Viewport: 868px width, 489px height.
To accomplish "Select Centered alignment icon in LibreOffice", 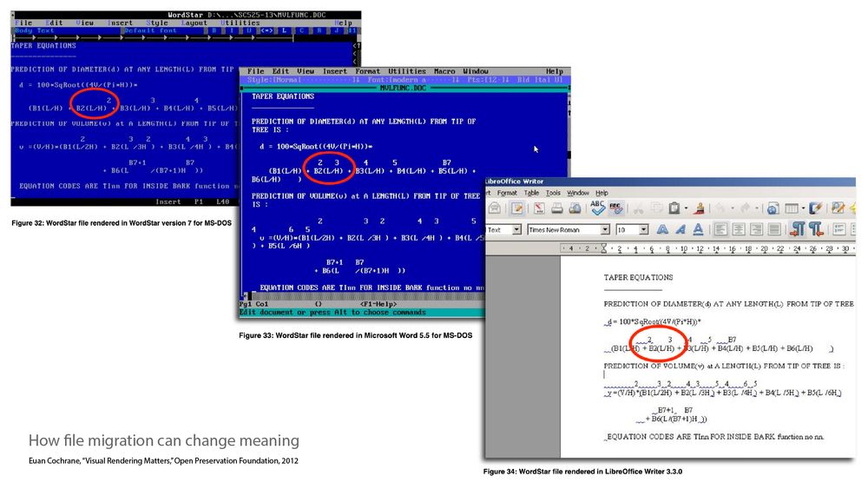I will [x=739, y=230].
